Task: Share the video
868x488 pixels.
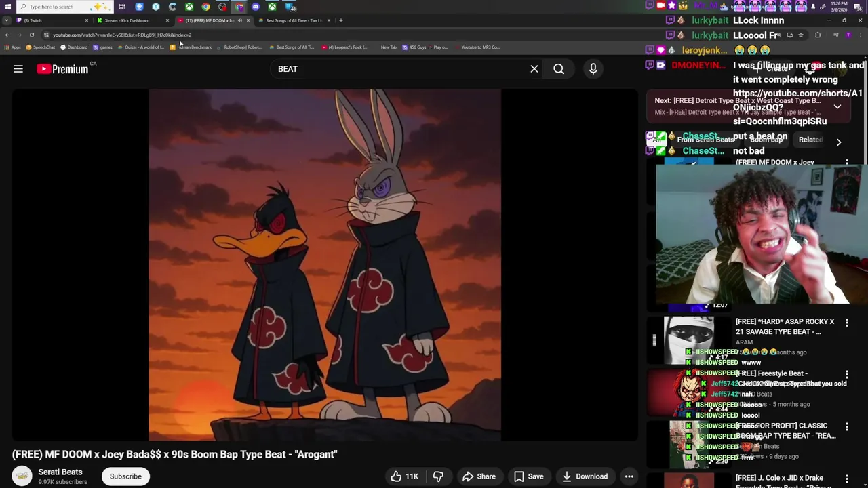Action: click(x=479, y=476)
